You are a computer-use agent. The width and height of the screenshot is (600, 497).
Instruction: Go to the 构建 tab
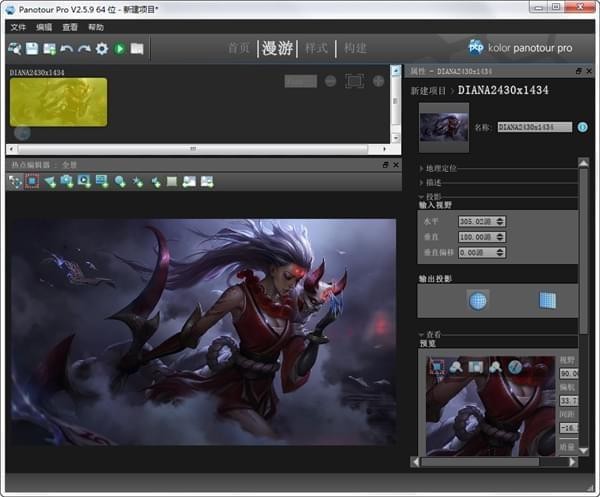tap(355, 47)
